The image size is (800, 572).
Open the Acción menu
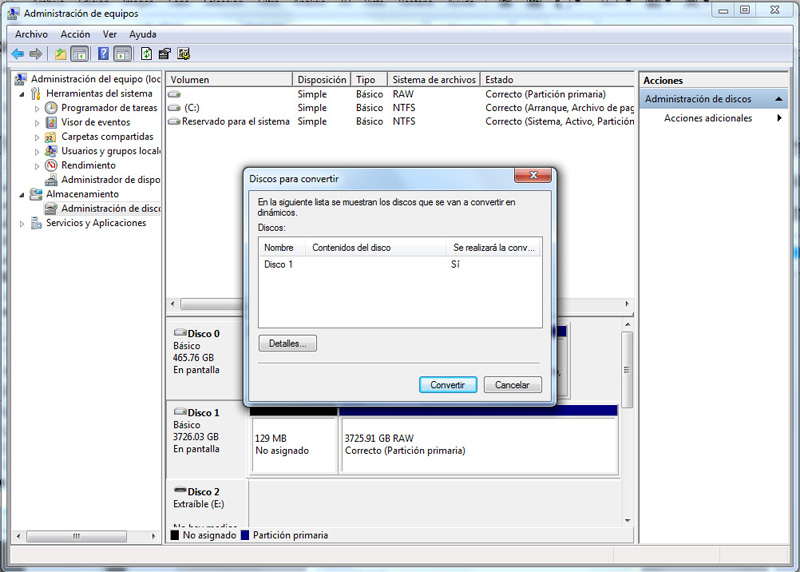point(75,34)
